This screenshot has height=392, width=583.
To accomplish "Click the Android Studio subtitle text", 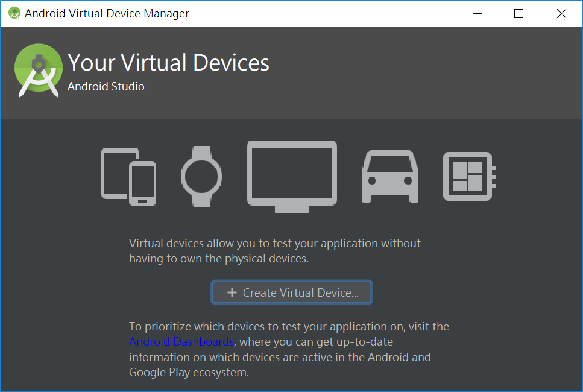I will [106, 86].
